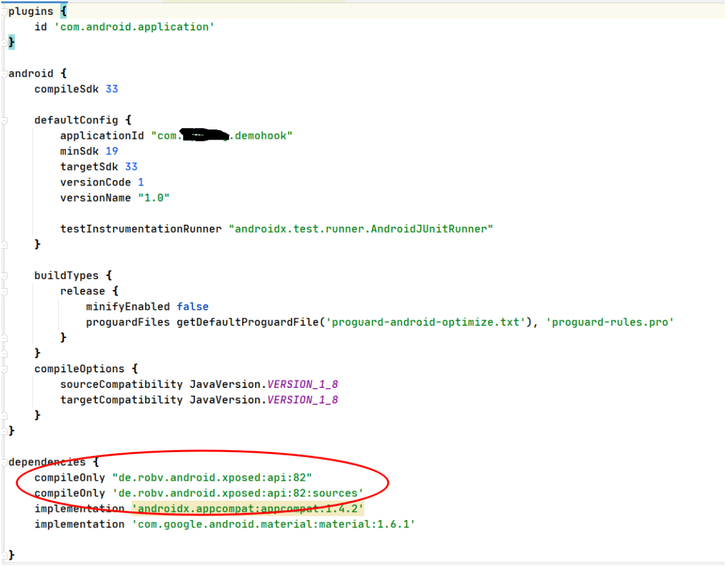The height and width of the screenshot is (566, 728).
Task: Collapse the release block fold marker
Action: click(4, 291)
